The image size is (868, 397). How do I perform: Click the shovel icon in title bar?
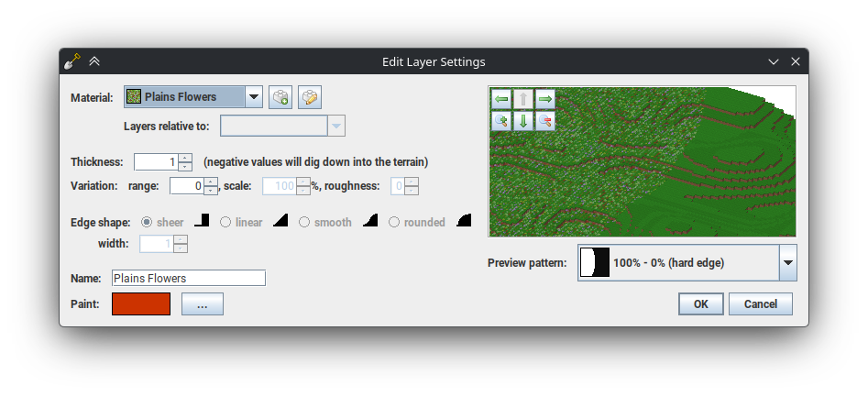coord(72,61)
